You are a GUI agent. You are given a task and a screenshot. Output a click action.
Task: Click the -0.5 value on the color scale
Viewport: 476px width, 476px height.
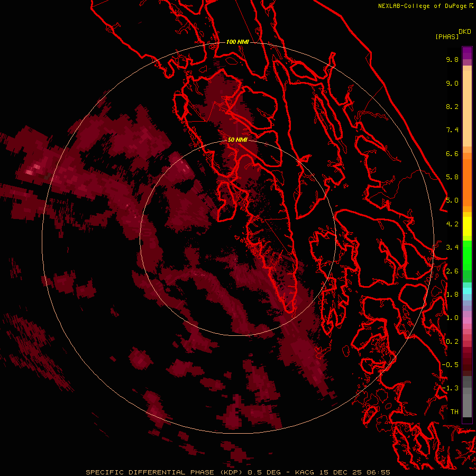tap(450, 365)
